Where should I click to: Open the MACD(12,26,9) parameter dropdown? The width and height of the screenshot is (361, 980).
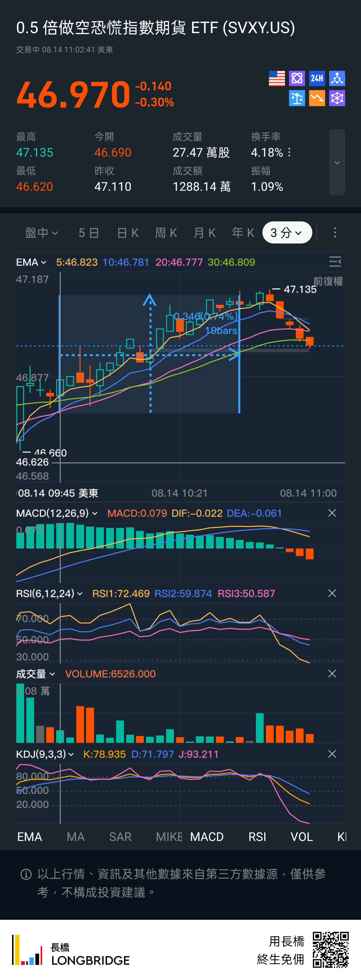pyautogui.click(x=57, y=513)
